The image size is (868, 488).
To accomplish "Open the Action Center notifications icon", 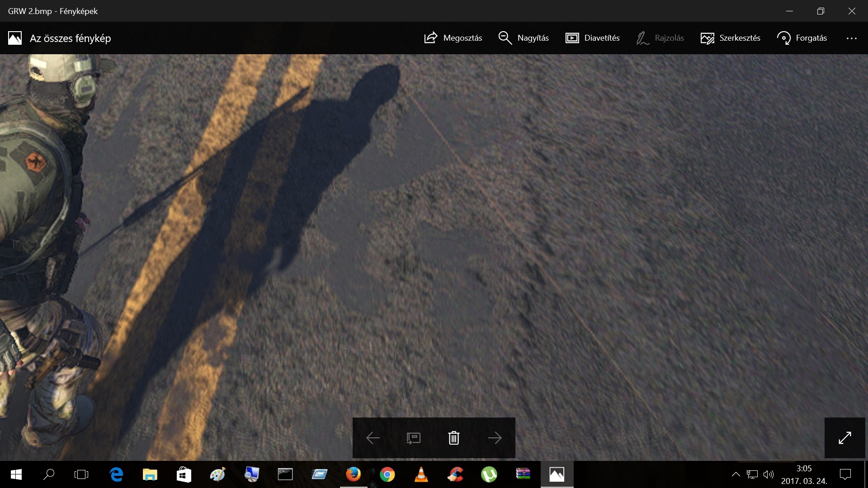I will [x=845, y=474].
